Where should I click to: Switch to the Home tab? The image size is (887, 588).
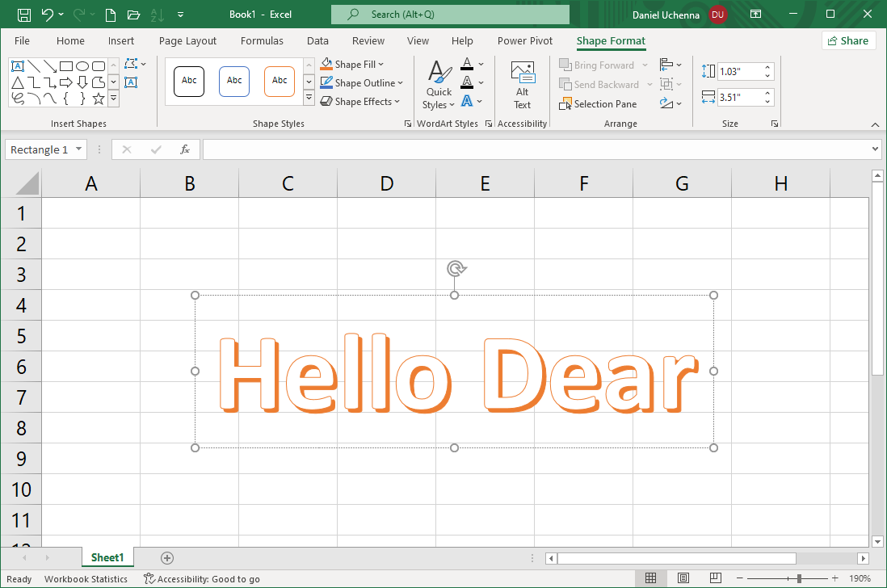click(70, 40)
